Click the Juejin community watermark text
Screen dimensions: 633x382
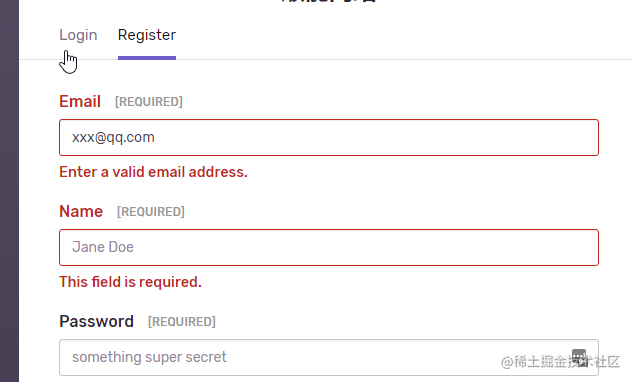(560, 362)
